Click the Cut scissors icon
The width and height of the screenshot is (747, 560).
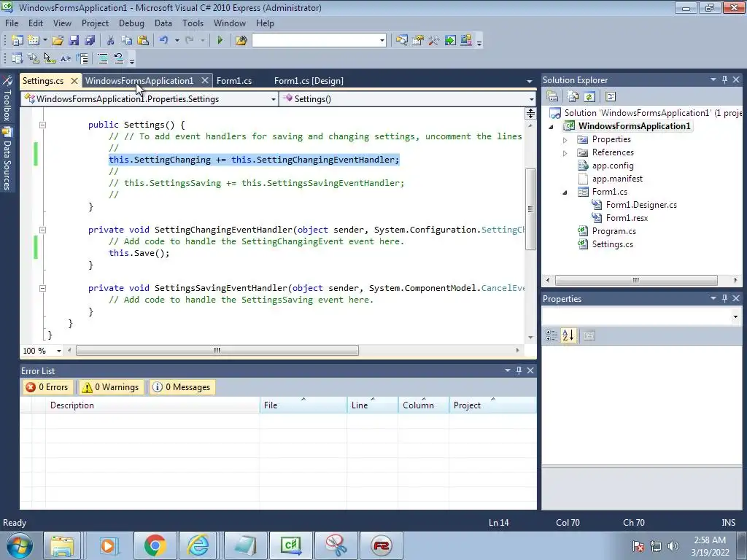pyautogui.click(x=110, y=41)
